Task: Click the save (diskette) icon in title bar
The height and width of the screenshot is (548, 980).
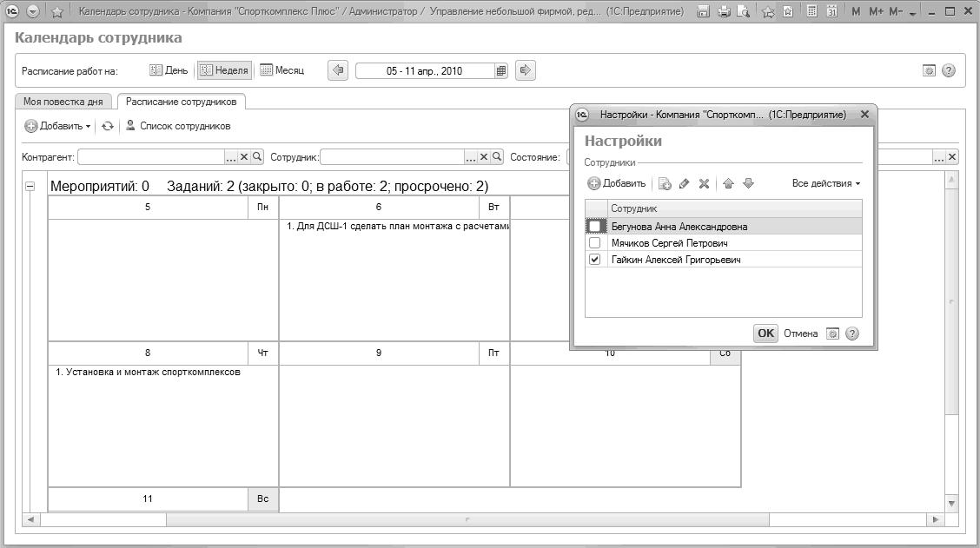Action: pyautogui.click(x=703, y=11)
